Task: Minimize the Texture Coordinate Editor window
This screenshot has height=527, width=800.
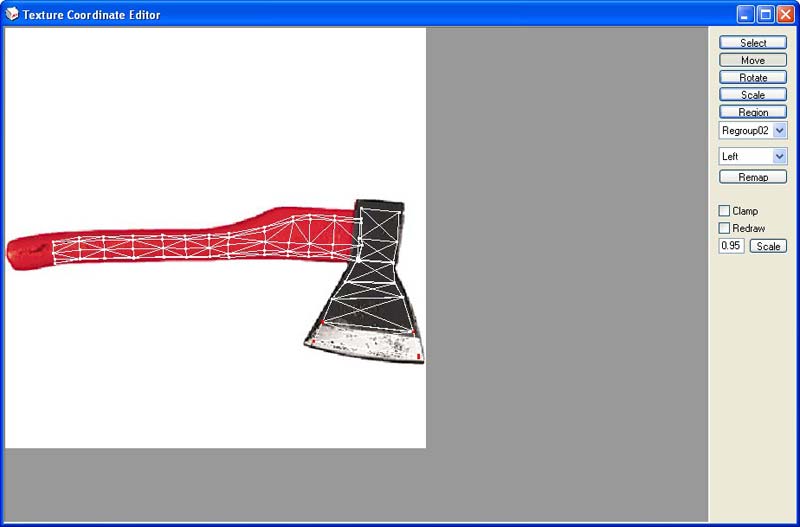Action: pyautogui.click(x=745, y=14)
